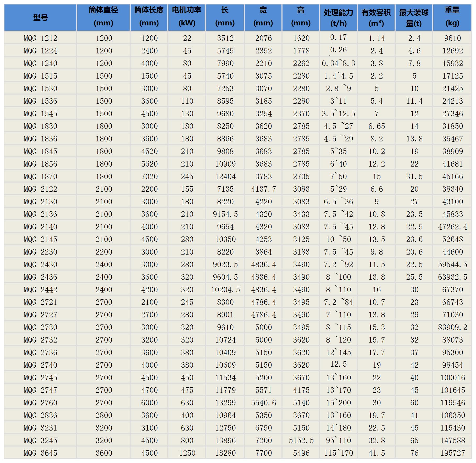
Task: Select the MQG 2136 model cell
Action: pyautogui.click(x=40, y=214)
